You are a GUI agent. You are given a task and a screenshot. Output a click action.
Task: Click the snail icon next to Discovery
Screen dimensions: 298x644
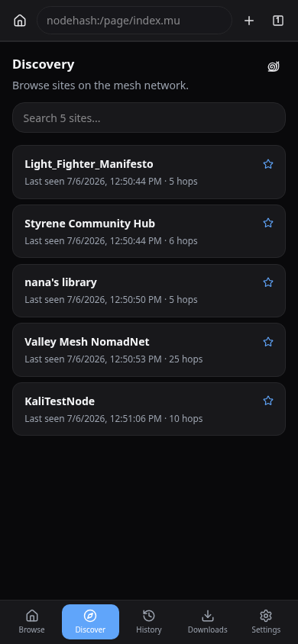pos(274,66)
